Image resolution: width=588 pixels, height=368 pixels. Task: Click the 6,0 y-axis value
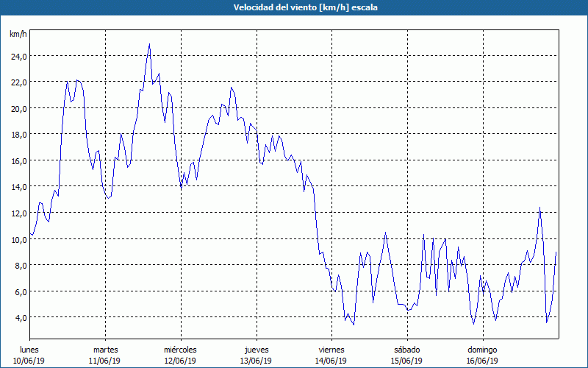coord(21,291)
